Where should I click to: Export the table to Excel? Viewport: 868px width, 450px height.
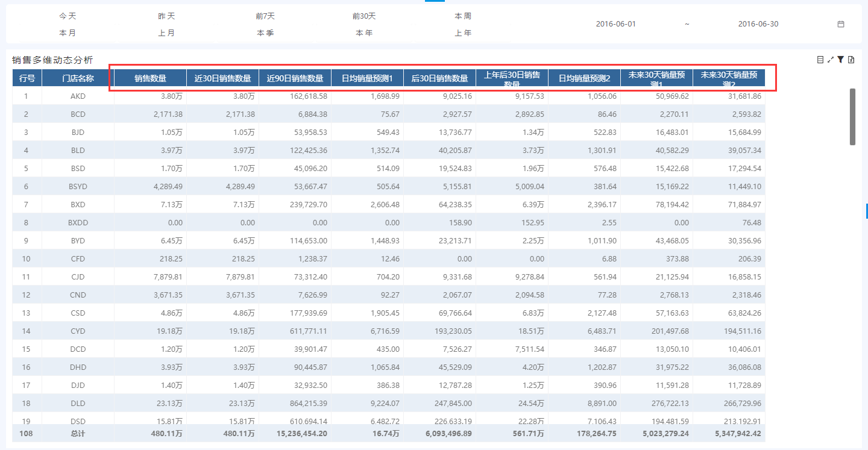point(851,60)
